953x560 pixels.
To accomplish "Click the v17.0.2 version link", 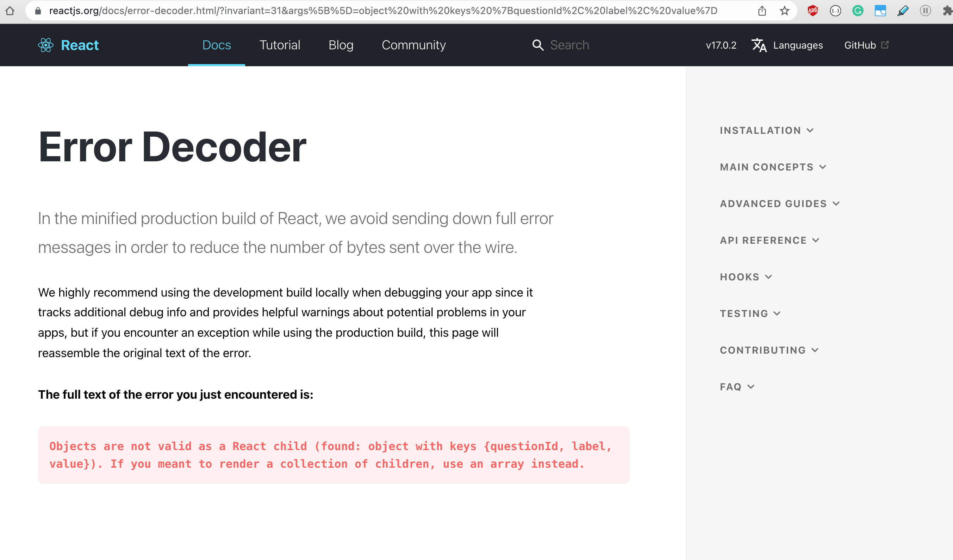I will [x=721, y=45].
